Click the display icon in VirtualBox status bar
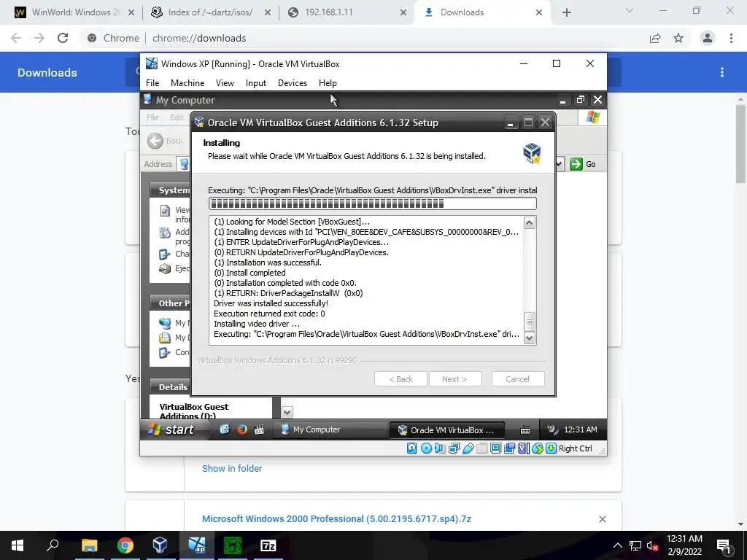 pos(495,448)
